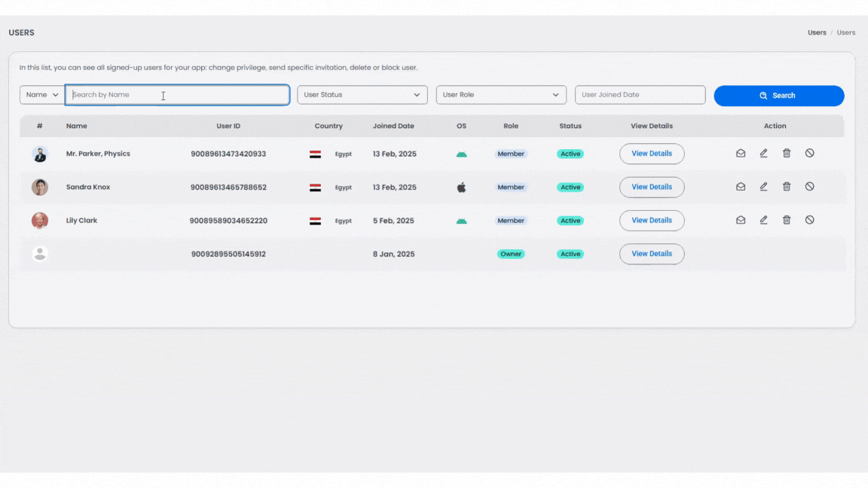Viewport: 868px width, 488px height.
Task: Click Sandra Knox's profile avatar
Action: (40, 188)
